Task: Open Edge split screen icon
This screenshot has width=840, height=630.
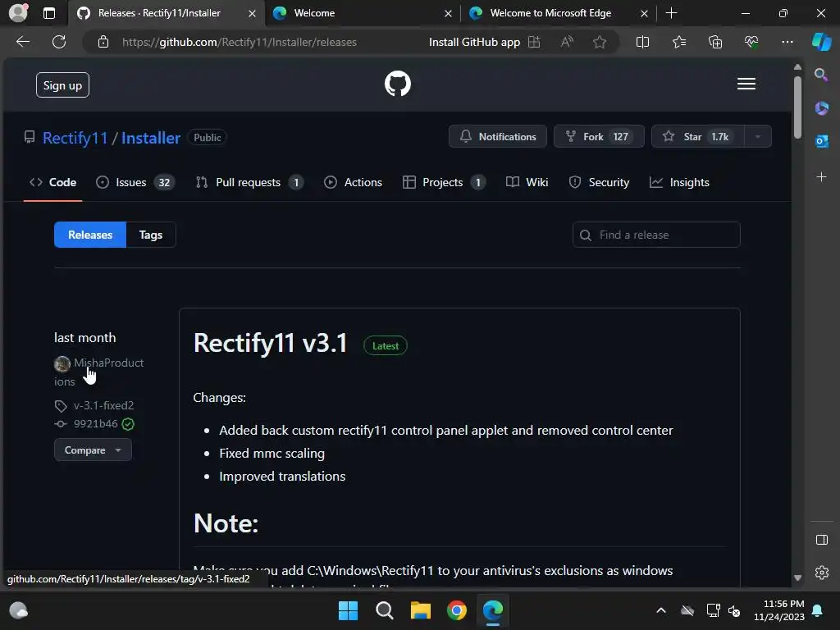Action: click(642, 42)
